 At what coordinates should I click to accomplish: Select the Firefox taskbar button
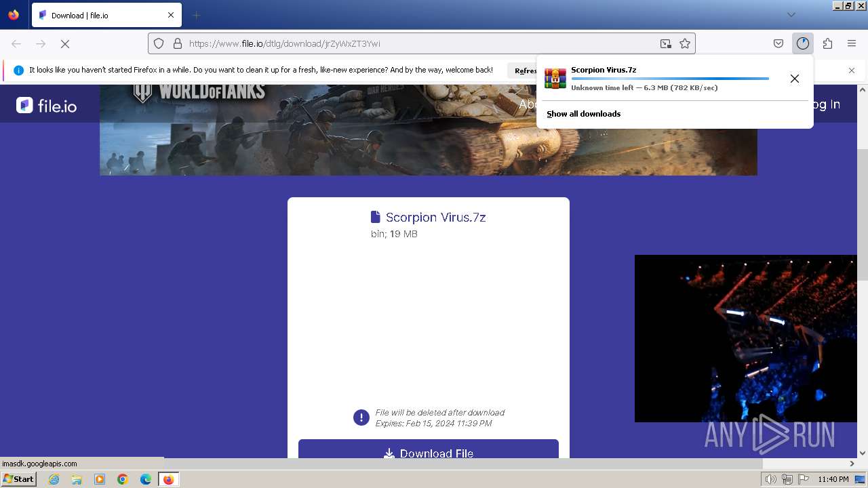(168, 479)
